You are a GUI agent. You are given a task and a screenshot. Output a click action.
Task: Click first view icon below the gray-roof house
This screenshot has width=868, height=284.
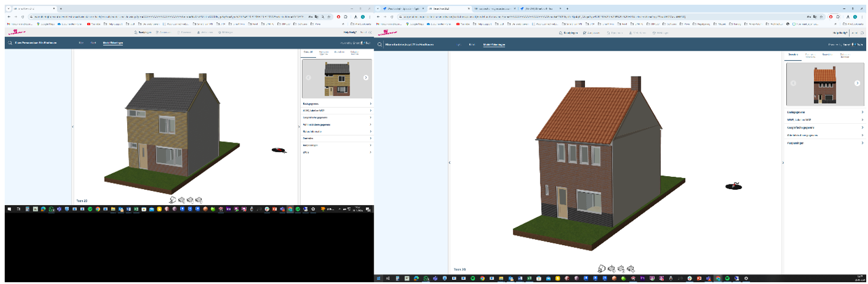pos(172,200)
